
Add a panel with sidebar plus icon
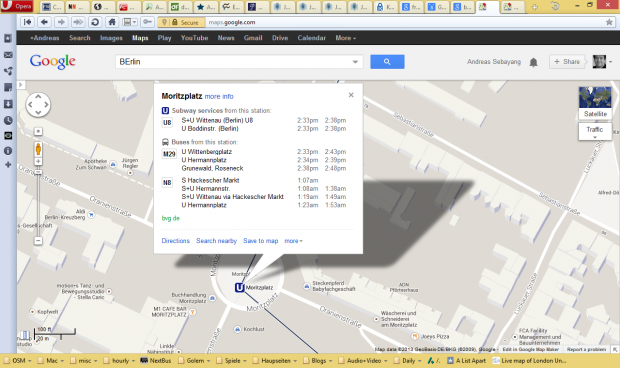[x=8, y=164]
